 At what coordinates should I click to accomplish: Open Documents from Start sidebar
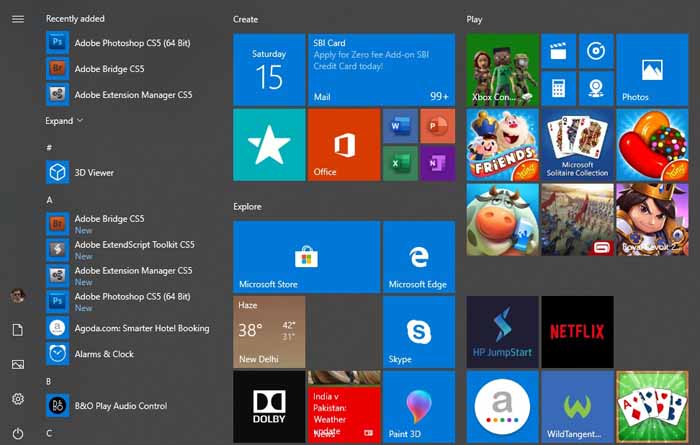tap(18, 330)
